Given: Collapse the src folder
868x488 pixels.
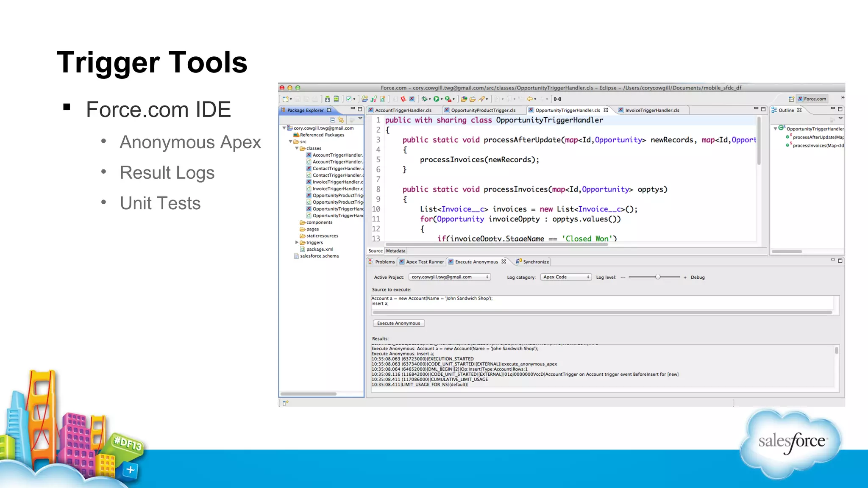Looking at the screenshot, I should click(291, 141).
